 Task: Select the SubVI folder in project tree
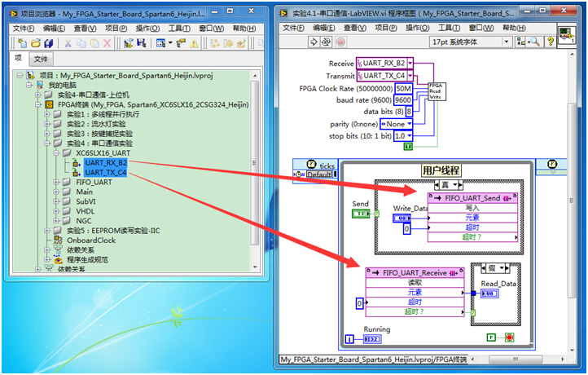86,201
